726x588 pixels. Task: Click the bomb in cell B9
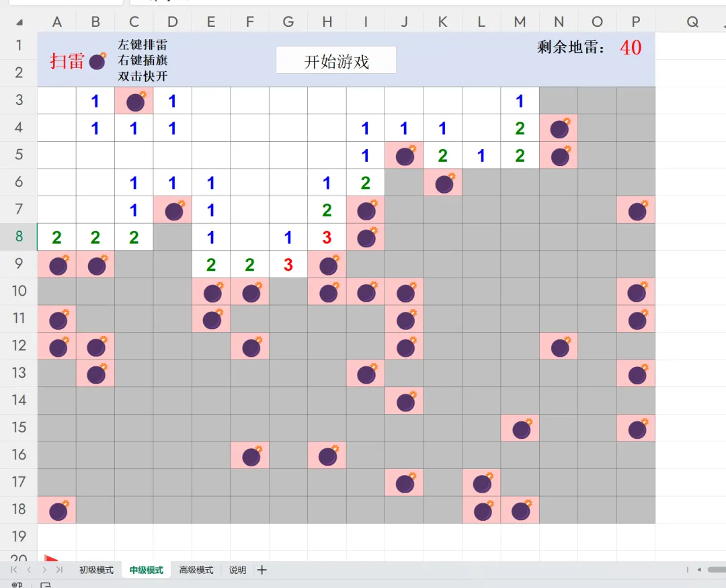point(97,265)
